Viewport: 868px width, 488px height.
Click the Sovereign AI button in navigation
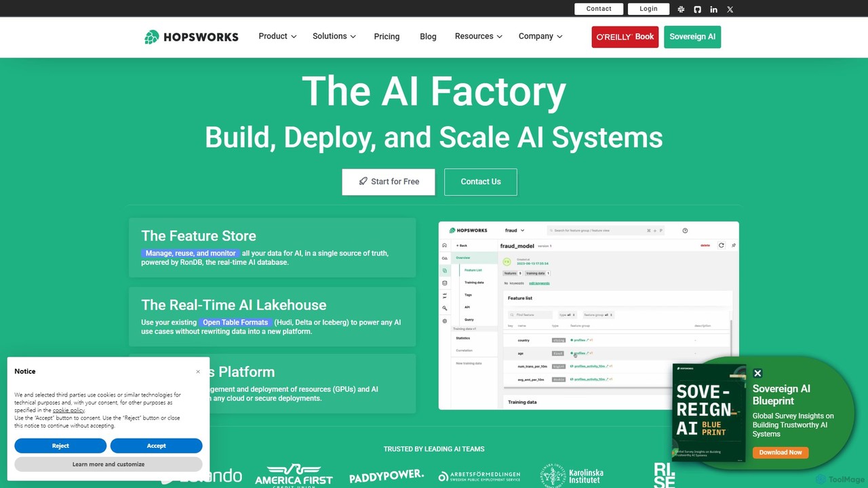[692, 37]
